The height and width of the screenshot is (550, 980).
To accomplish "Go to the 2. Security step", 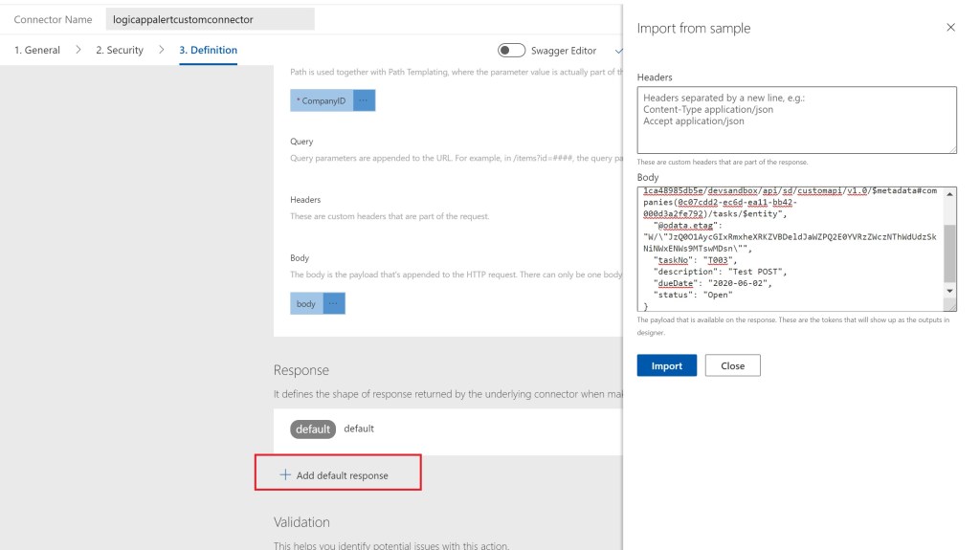I will point(120,50).
